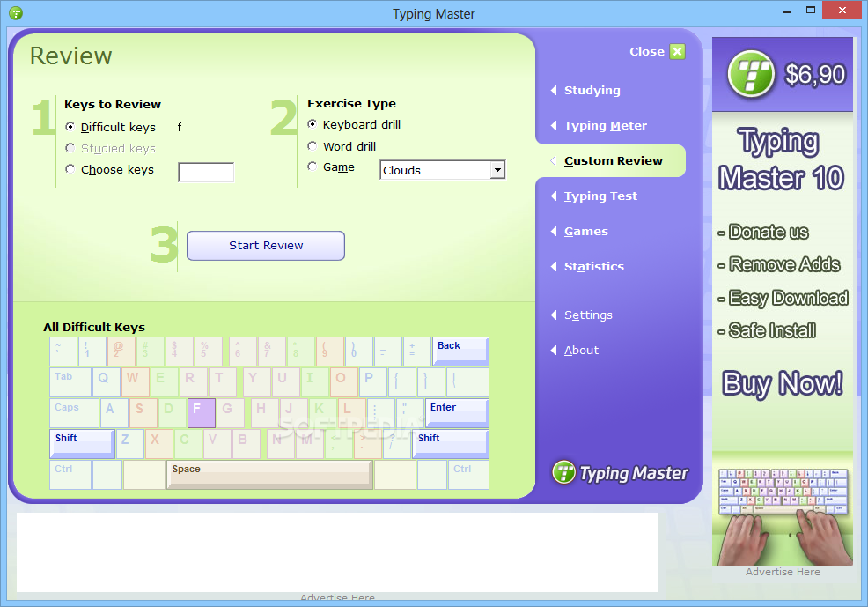Image resolution: width=868 pixels, height=607 pixels.
Task: Click the highlighted F key on keyboard
Action: coord(202,413)
